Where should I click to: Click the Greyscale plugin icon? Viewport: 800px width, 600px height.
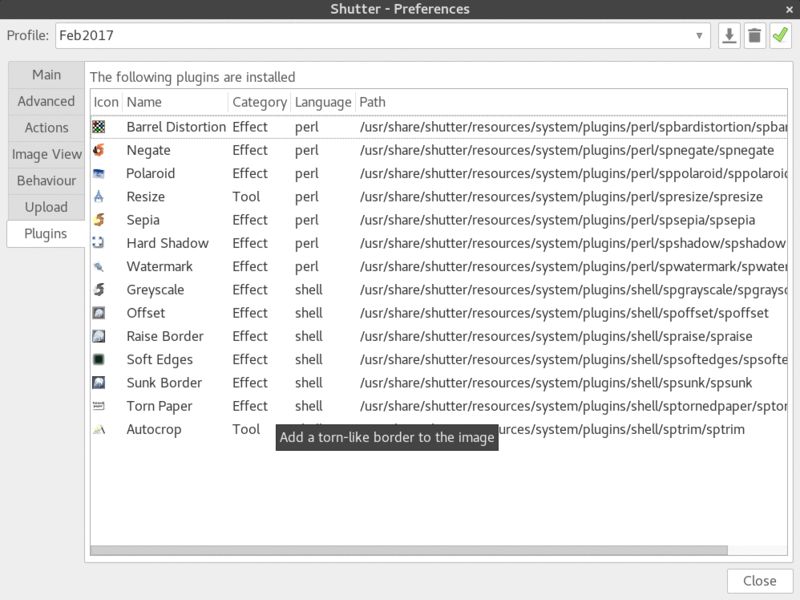tap(98, 290)
